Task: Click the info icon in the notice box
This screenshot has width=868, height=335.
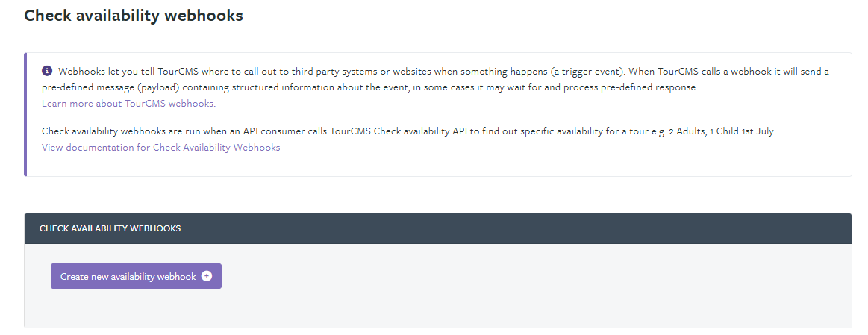Action: tap(47, 71)
